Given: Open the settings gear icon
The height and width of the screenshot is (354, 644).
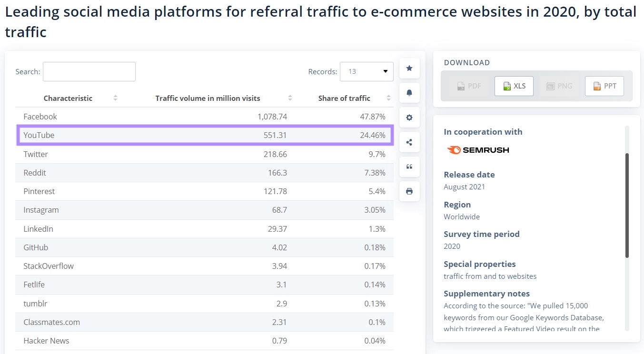Looking at the screenshot, I should [409, 118].
